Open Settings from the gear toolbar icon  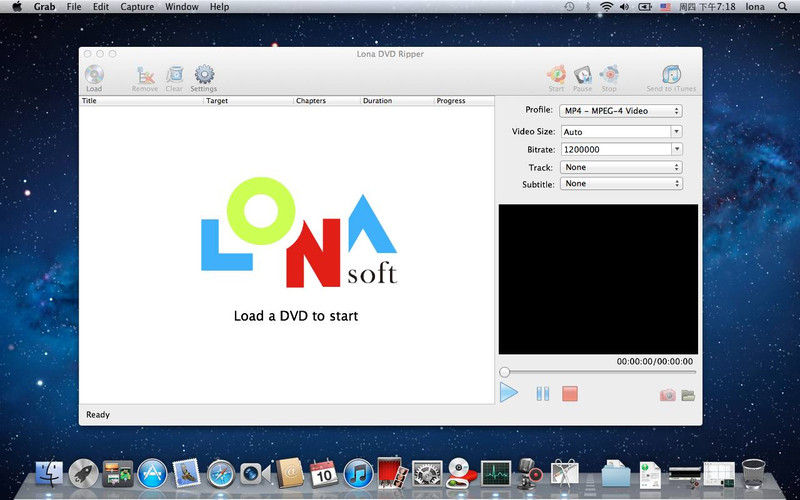coord(205,74)
